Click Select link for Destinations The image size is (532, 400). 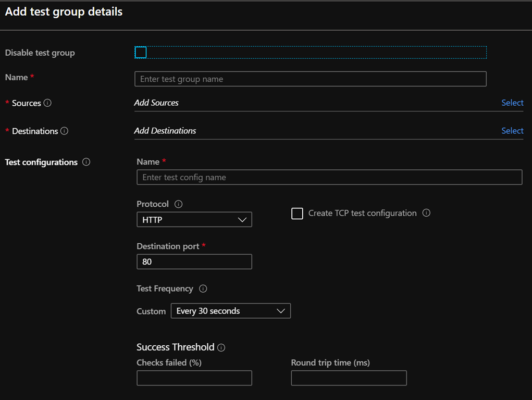pos(512,131)
